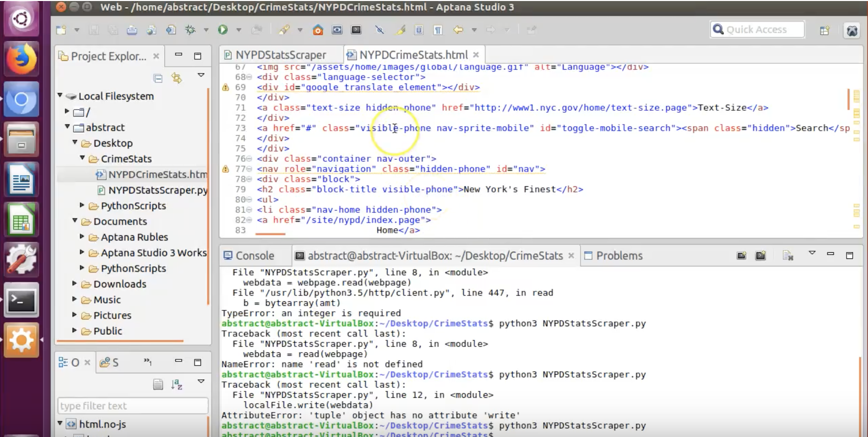868x437 pixels.
Task: Click Collapse All in the Project Explorer
Action: (158, 78)
